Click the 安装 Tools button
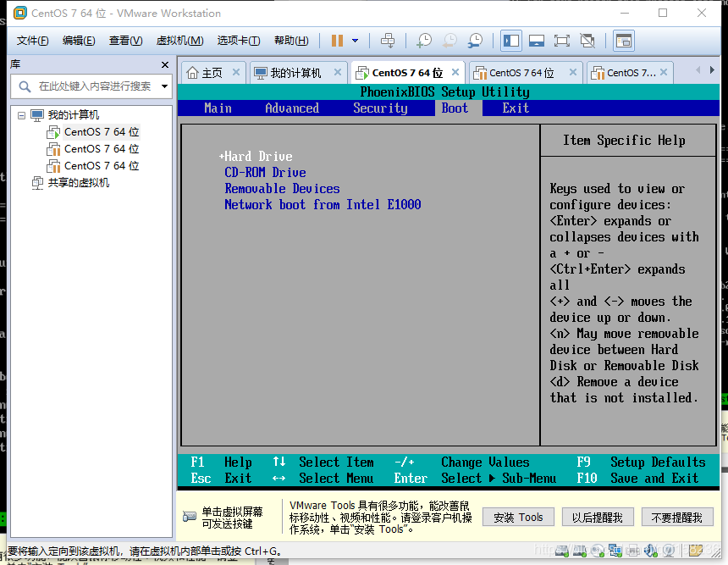 pyautogui.click(x=518, y=518)
